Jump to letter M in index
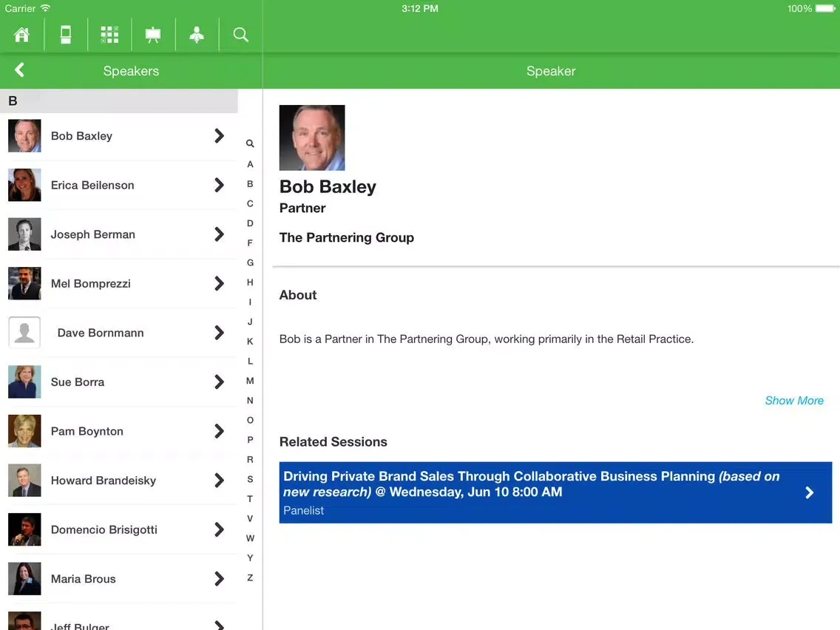The image size is (840, 630). point(250,381)
